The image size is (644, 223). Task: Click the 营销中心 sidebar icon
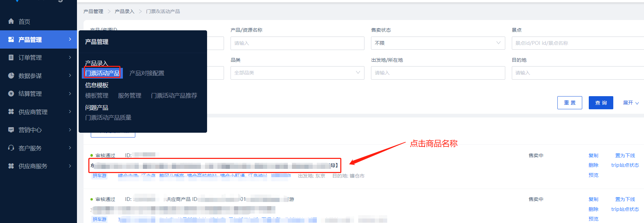pyautogui.click(x=11, y=130)
